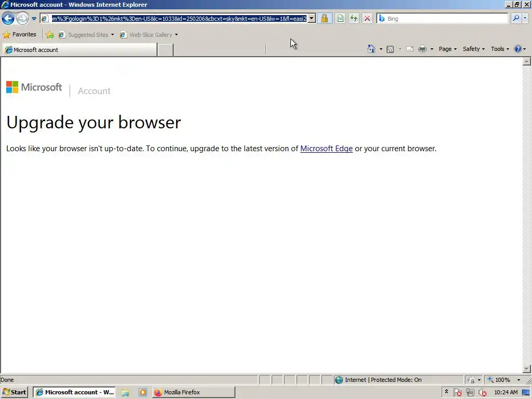Image resolution: width=532 pixels, height=399 pixels.
Task: Click the address bar URL field
Action: [x=179, y=18]
